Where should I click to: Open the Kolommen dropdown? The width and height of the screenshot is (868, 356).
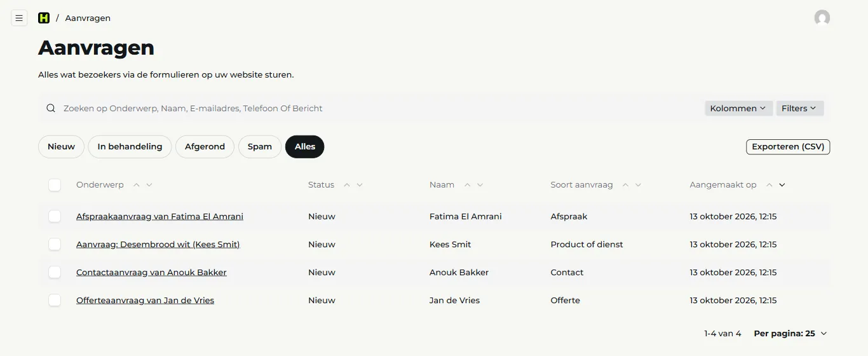coord(738,108)
